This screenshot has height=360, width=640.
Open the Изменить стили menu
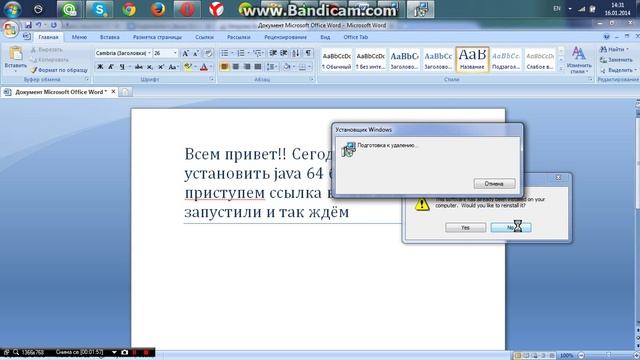pos(578,60)
